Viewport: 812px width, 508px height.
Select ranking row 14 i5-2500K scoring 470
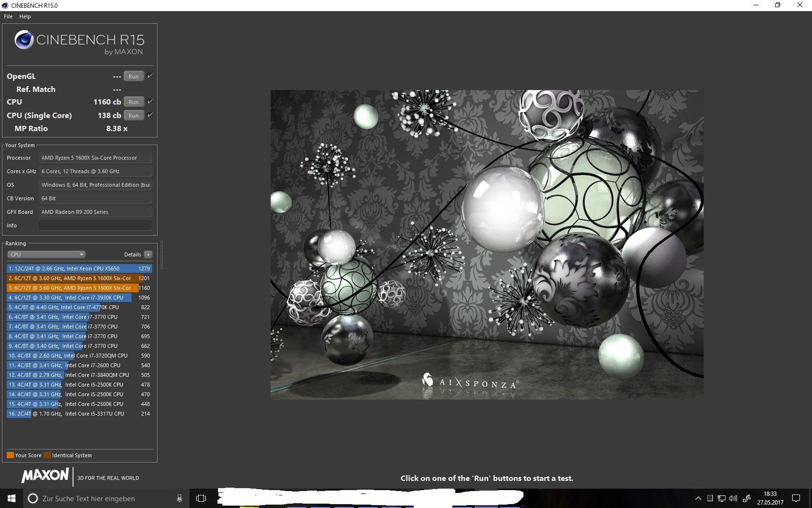79,394
